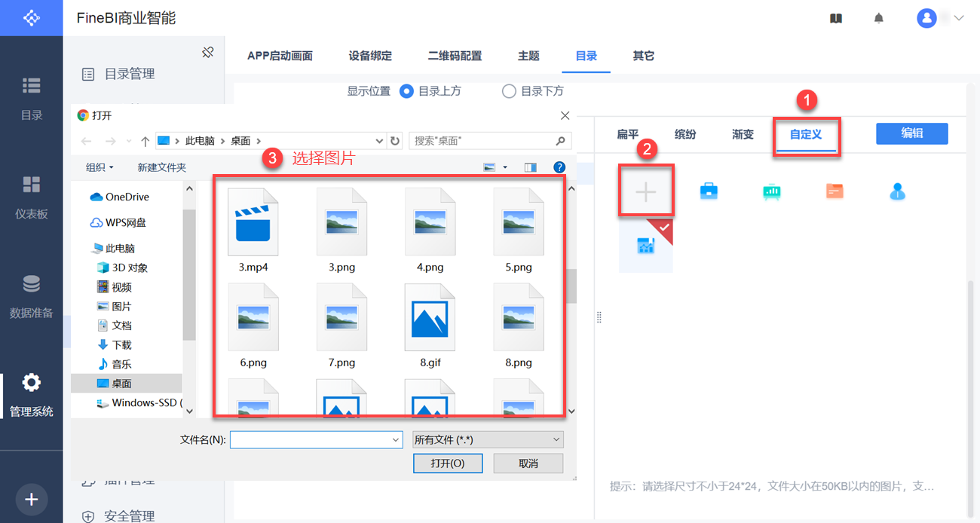Switch to 二维码配置 tab
The width and height of the screenshot is (980, 523).
click(x=455, y=56)
